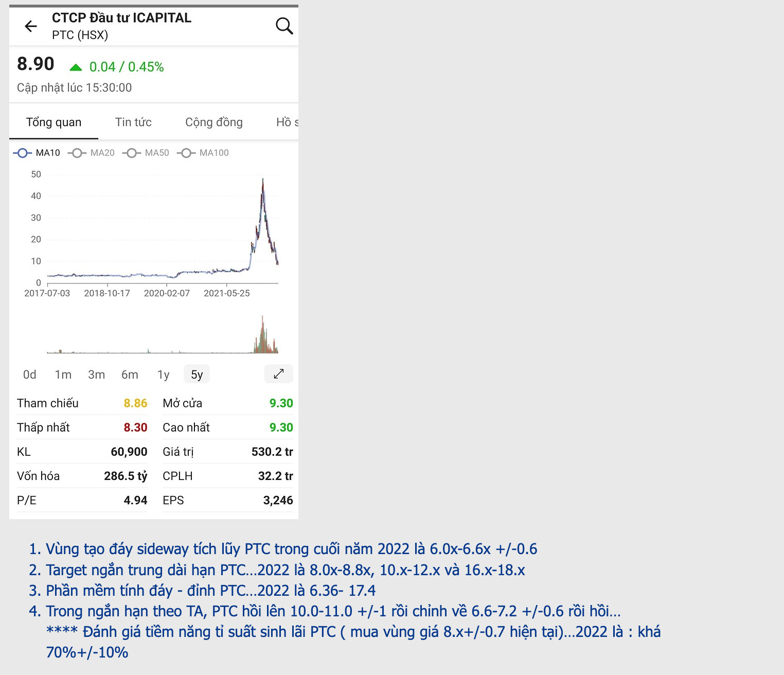Click the 2020-02-07 date axis label
The height and width of the screenshot is (675, 784).
[x=167, y=293]
